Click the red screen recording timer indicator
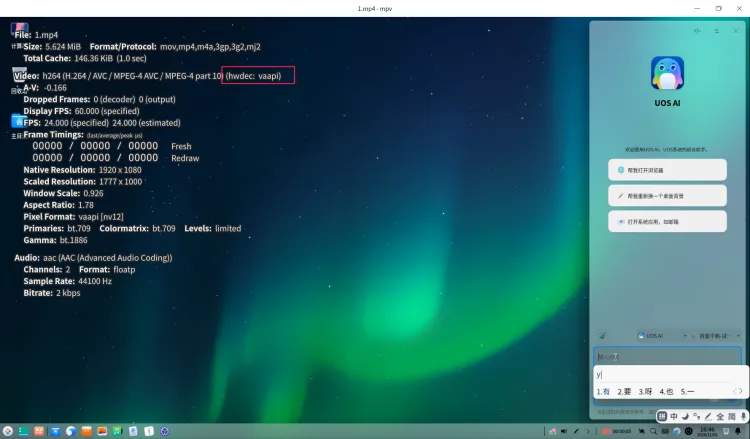Image resolution: width=750 pixels, height=439 pixels. [x=616, y=431]
